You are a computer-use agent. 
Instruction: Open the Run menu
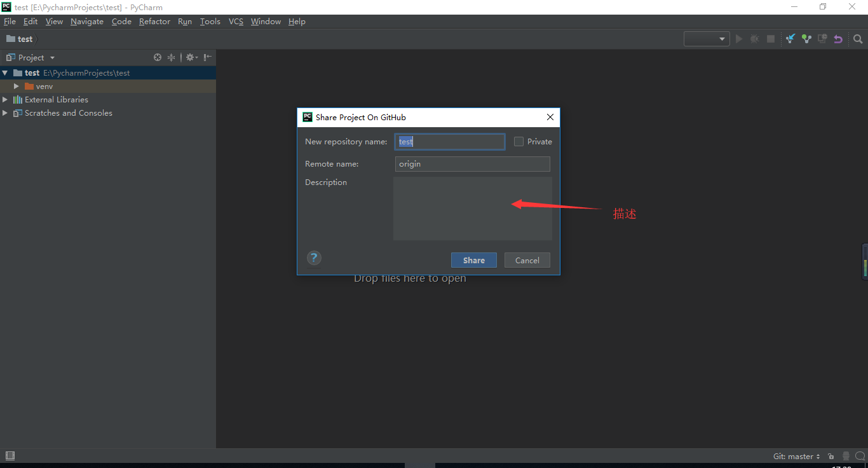(185, 22)
